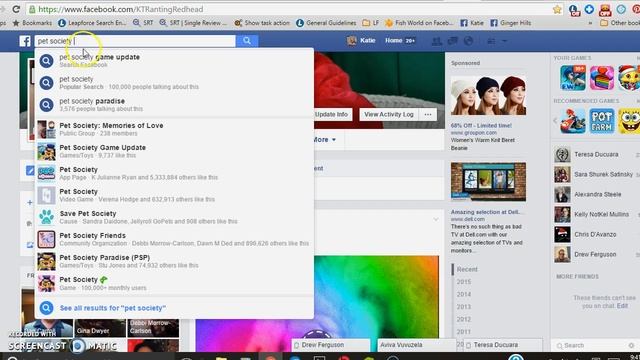Open Kelly NotKel Mullins chat in sidebar

pyautogui.click(x=596, y=215)
